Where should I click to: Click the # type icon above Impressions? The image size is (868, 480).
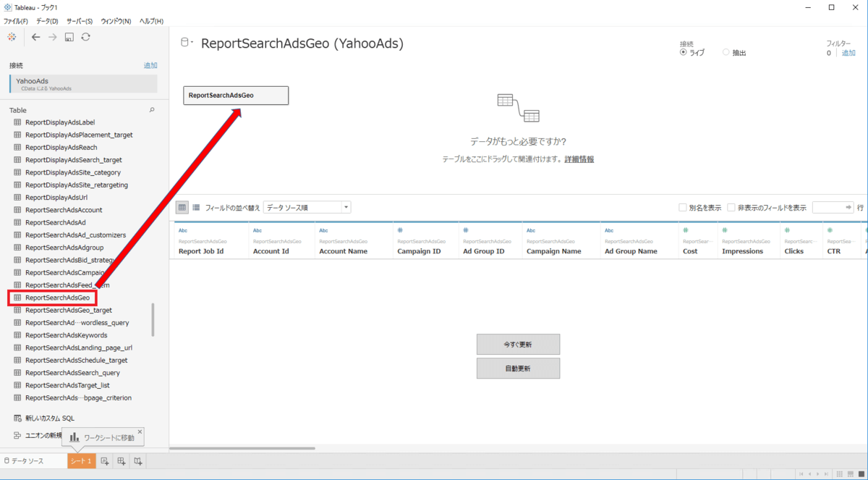tap(725, 231)
